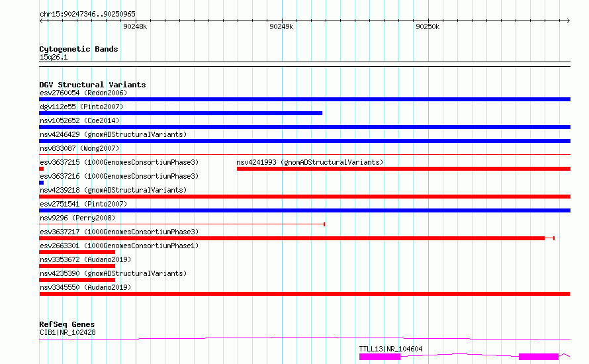This screenshot has height=364, width=589.
Task: Open esv3637215 1000Genomes variant label
Action: [x=119, y=162]
